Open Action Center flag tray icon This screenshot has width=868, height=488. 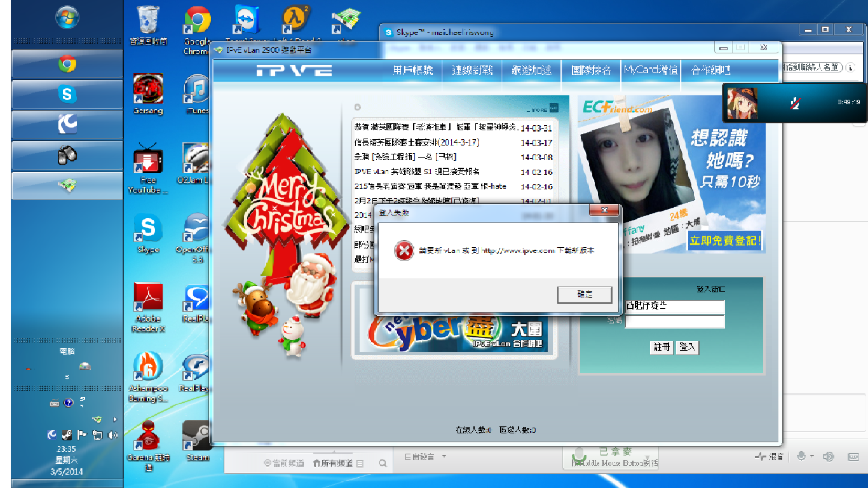pyautogui.click(x=82, y=435)
